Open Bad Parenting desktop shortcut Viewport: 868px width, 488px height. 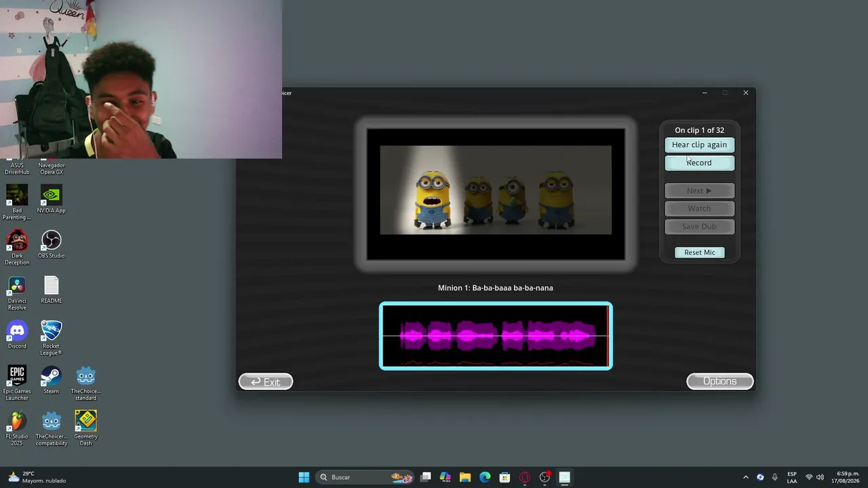click(x=17, y=201)
